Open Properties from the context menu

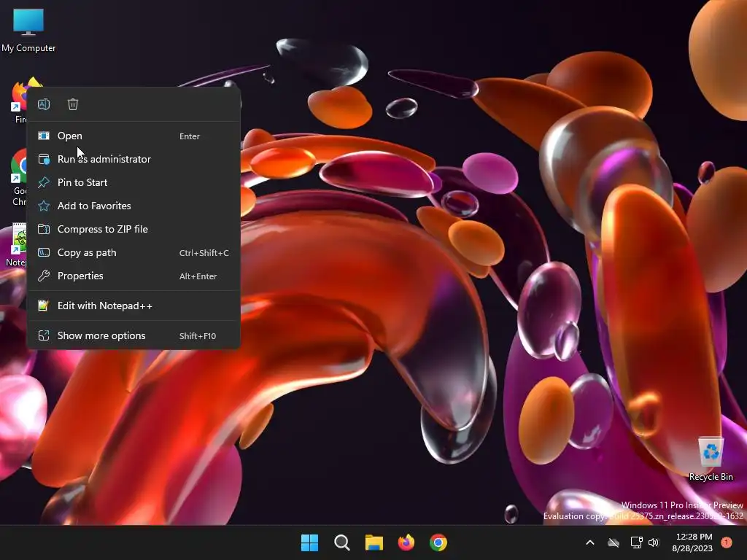133,276
